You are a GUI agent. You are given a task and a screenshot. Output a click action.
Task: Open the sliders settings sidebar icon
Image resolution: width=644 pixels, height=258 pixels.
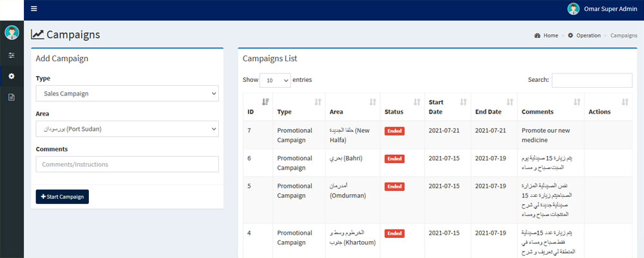tap(12, 55)
